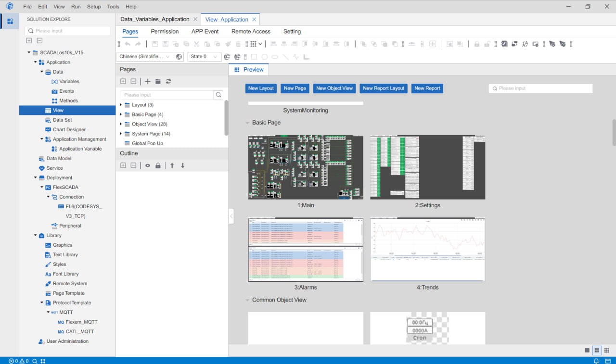Expand all nodes in Pages panel

tap(123, 82)
